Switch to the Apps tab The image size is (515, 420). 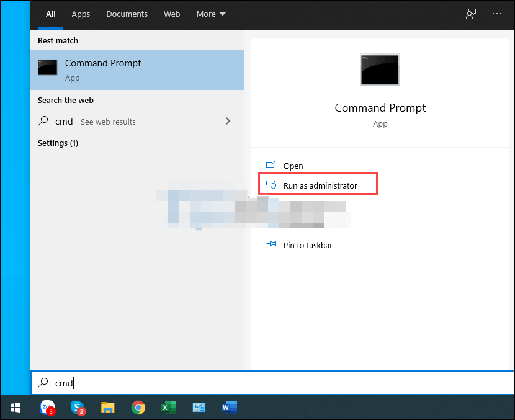point(81,14)
